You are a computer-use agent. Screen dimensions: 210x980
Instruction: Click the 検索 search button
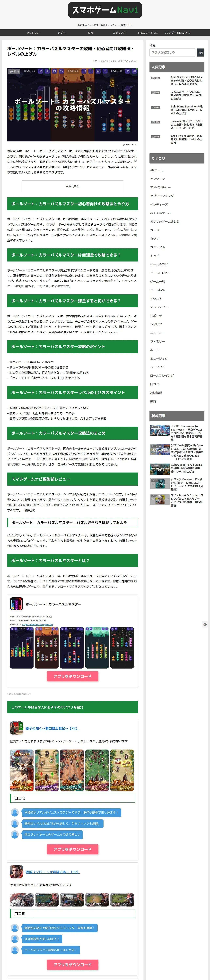pos(201,52)
